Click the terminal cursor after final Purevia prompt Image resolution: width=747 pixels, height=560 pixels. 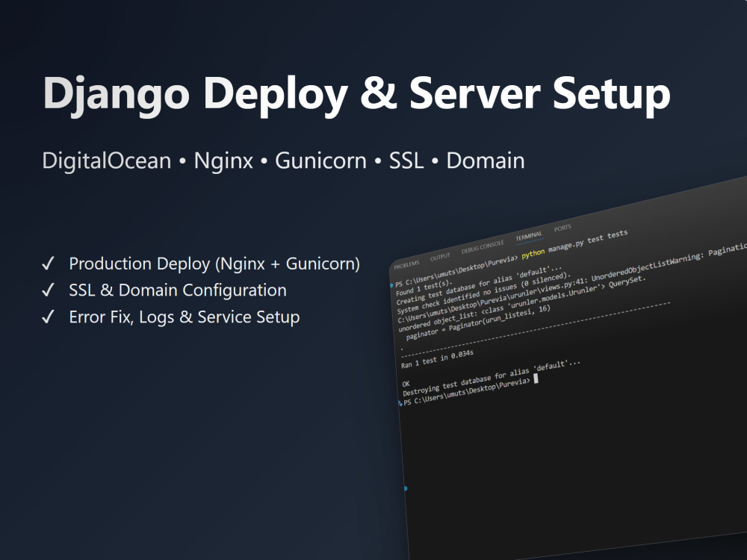click(536, 378)
